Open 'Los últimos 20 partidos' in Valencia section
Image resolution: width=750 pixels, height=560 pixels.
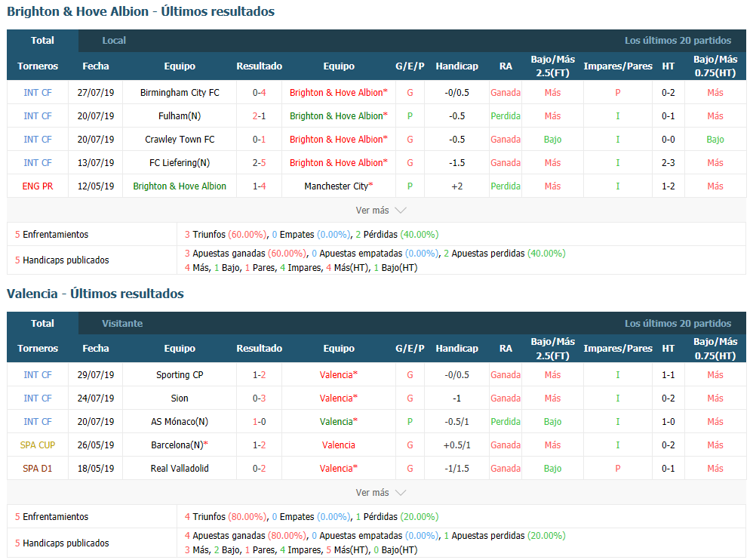678,324
